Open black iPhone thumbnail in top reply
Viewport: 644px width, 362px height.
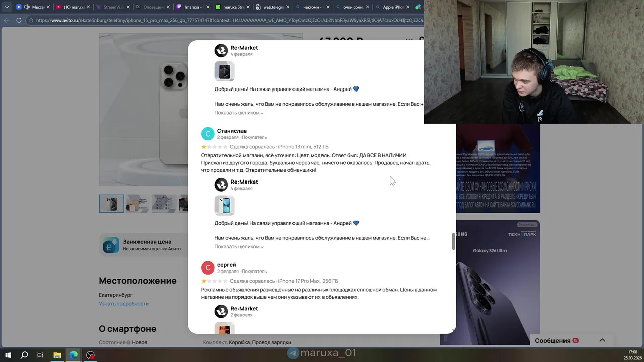(x=224, y=71)
